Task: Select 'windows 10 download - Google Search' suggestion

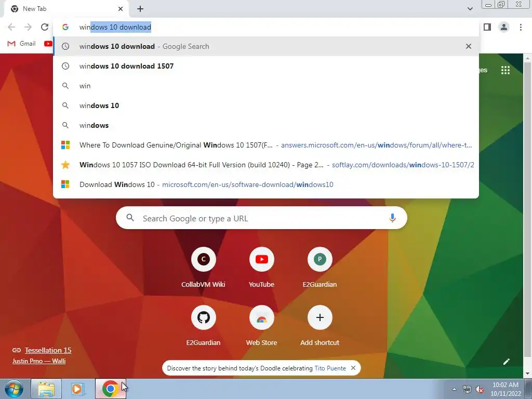Action: pos(266,46)
